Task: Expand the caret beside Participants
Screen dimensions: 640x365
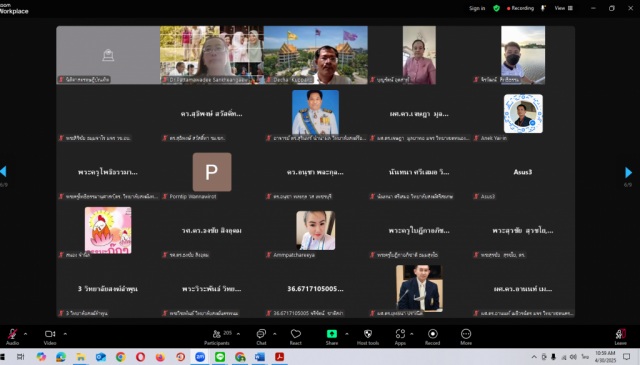Action: tap(238, 334)
